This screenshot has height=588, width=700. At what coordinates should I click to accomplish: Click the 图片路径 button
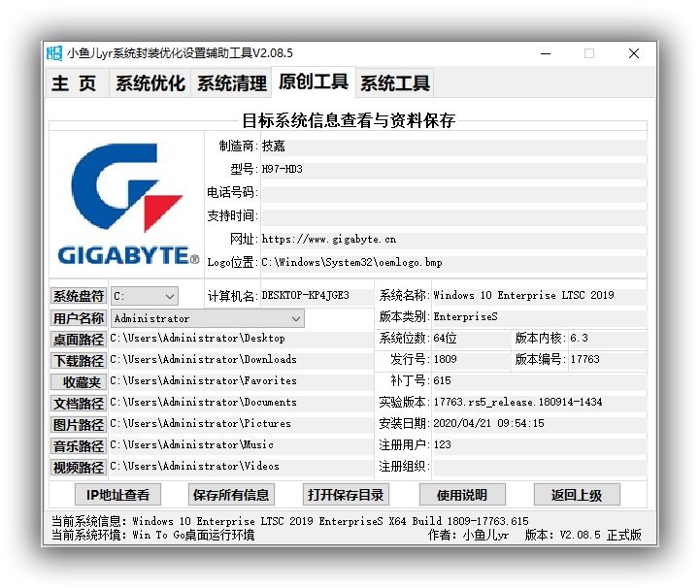tap(78, 425)
